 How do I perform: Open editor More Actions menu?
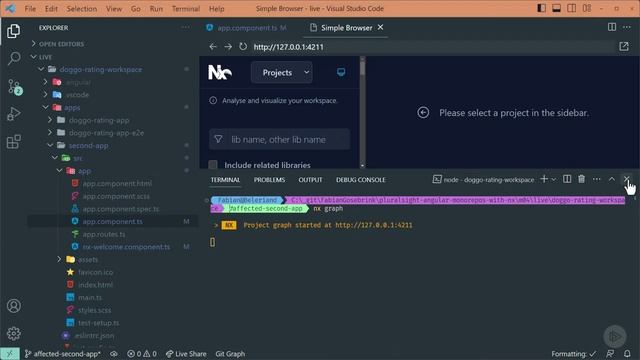pyautogui.click(x=627, y=27)
